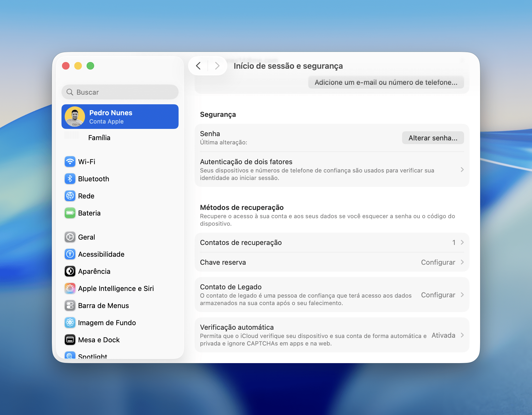This screenshot has width=532, height=415.
Task: Open Verificação automática Ativada setting
Action: (x=443, y=335)
